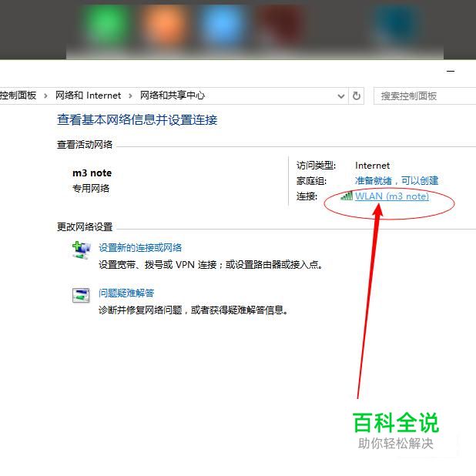The image size is (476, 476).
Task: Click the 诊断并修复网络问题 description
Action: coord(193,310)
